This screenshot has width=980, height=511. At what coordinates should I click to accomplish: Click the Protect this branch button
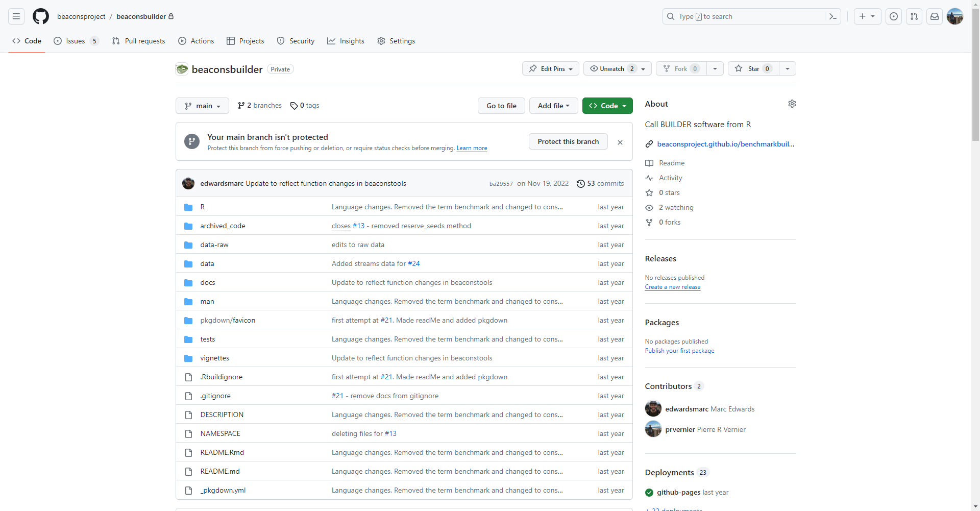tap(568, 141)
